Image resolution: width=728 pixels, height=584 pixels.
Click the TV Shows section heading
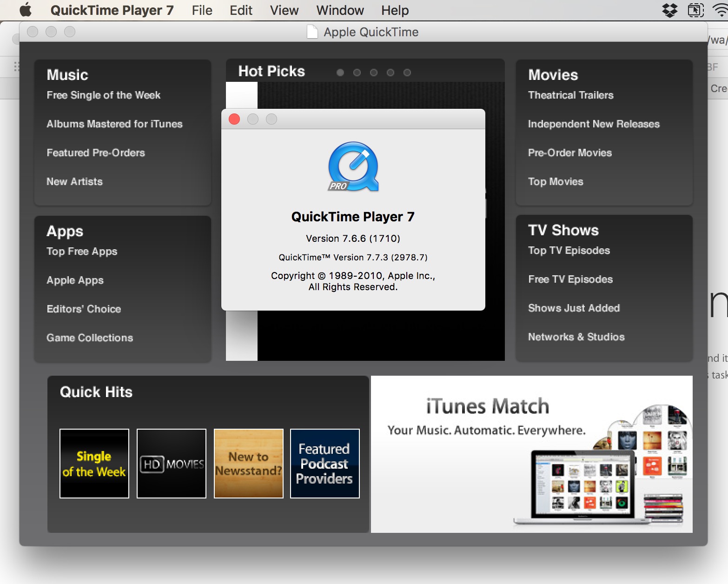[x=563, y=230]
